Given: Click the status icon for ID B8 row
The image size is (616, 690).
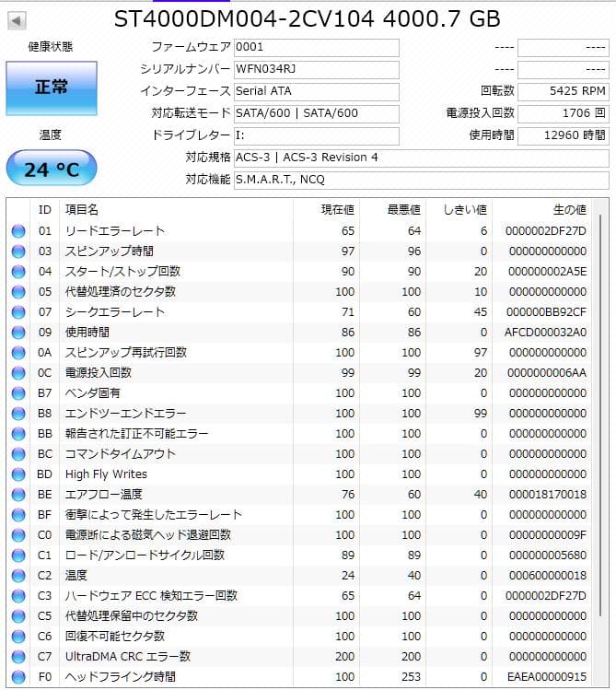Looking at the screenshot, I should 18,414.
